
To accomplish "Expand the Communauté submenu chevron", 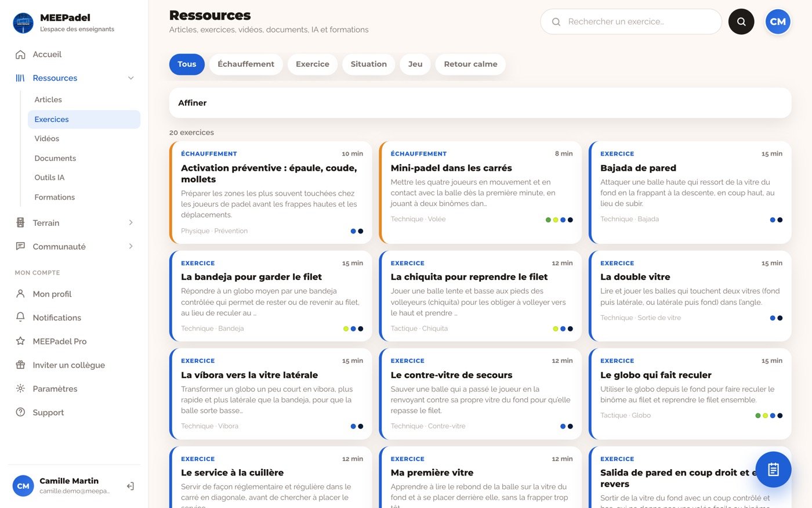I will (131, 247).
